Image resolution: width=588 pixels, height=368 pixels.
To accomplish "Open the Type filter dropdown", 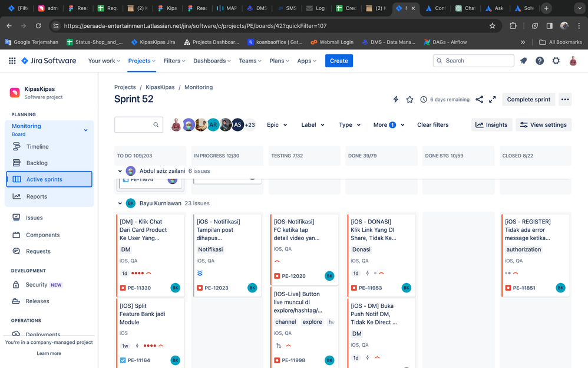I will tap(349, 124).
